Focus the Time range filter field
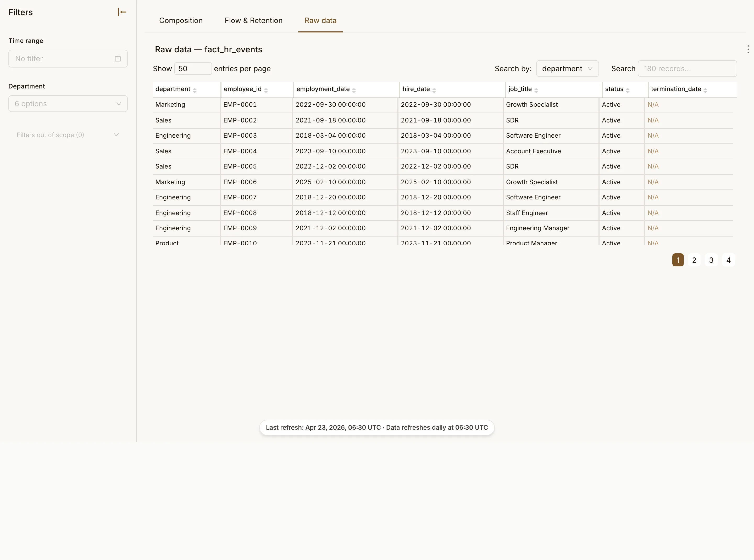The width and height of the screenshot is (754, 560). tap(68, 59)
